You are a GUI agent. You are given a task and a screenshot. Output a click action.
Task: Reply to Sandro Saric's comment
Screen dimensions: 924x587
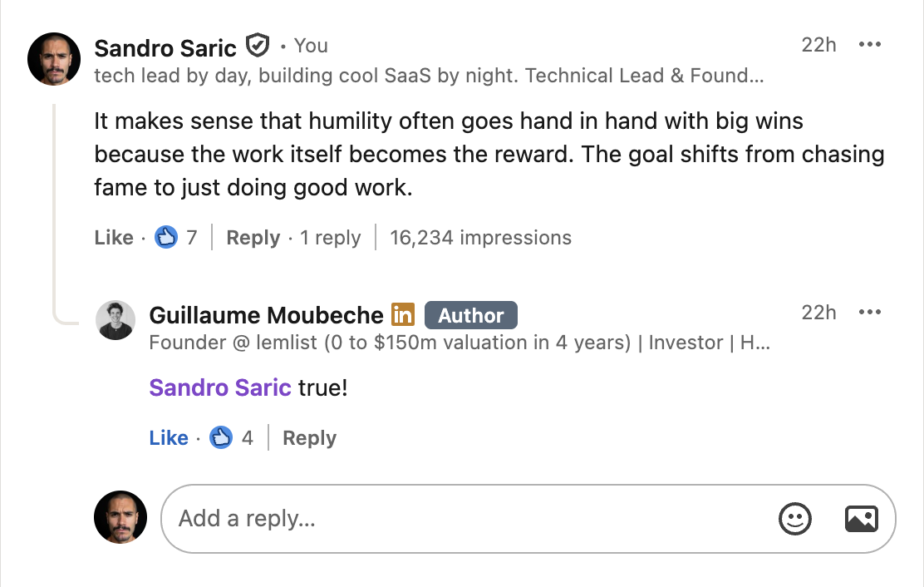(x=253, y=238)
